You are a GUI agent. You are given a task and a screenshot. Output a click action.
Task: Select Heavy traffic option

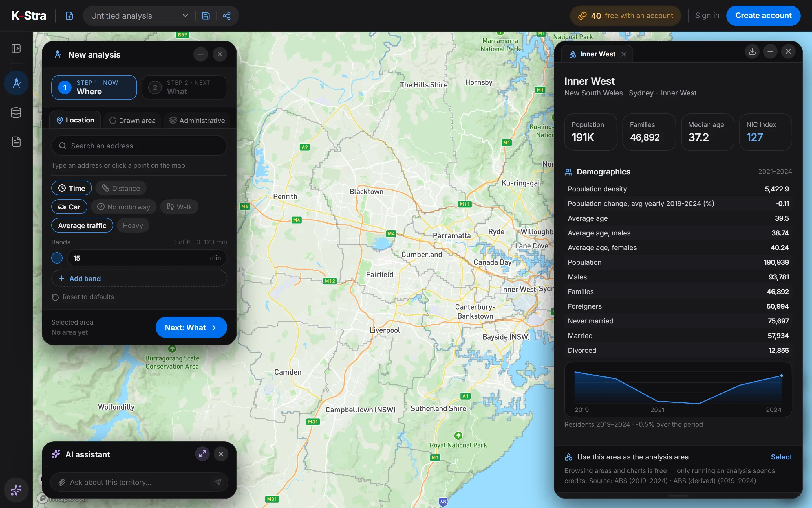pyautogui.click(x=133, y=225)
